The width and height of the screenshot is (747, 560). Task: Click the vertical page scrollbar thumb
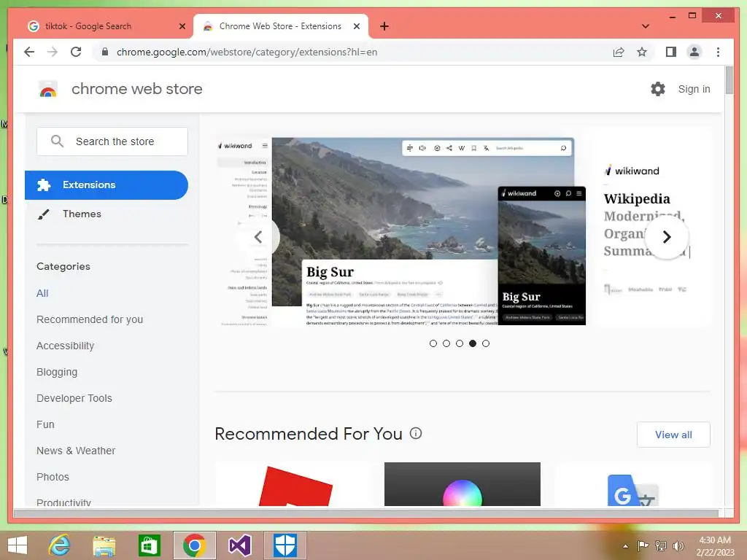point(729,80)
